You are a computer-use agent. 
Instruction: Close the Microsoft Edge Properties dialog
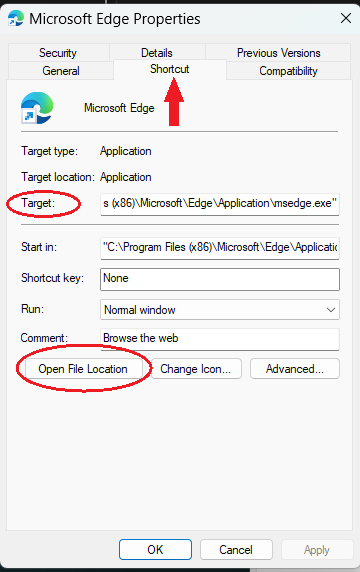345,18
